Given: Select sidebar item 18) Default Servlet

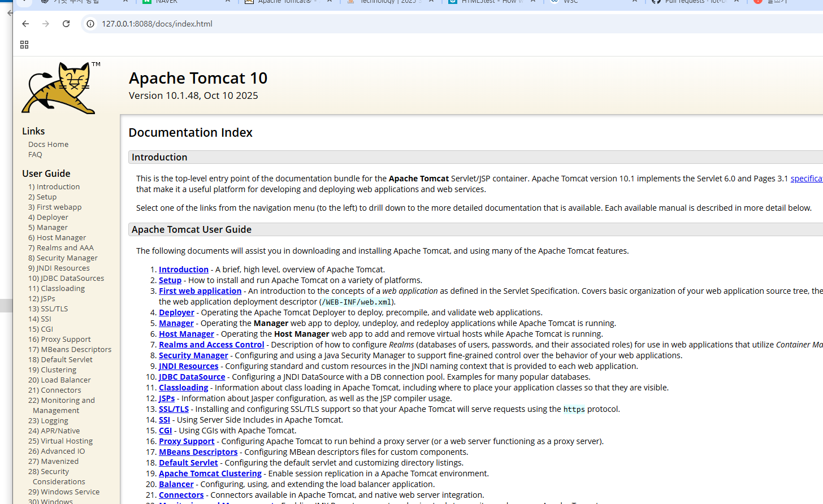Looking at the screenshot, I should point(60,360).
